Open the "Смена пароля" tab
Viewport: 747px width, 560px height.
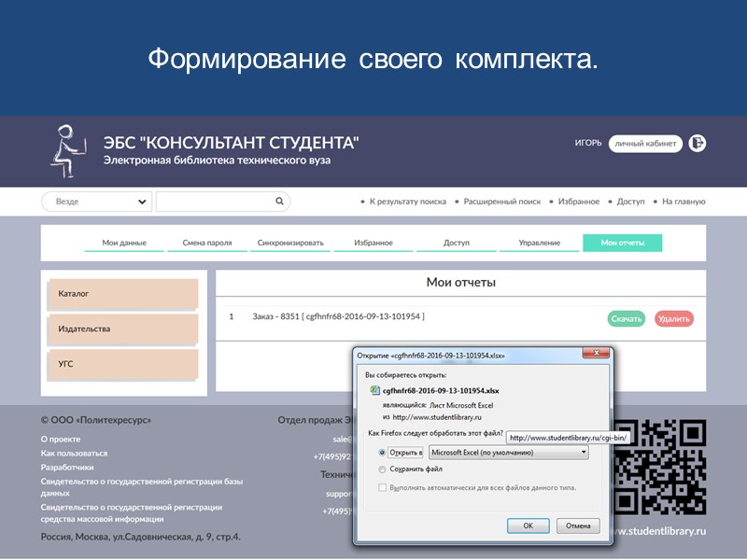pyautogui.click(x=207, y=243)
